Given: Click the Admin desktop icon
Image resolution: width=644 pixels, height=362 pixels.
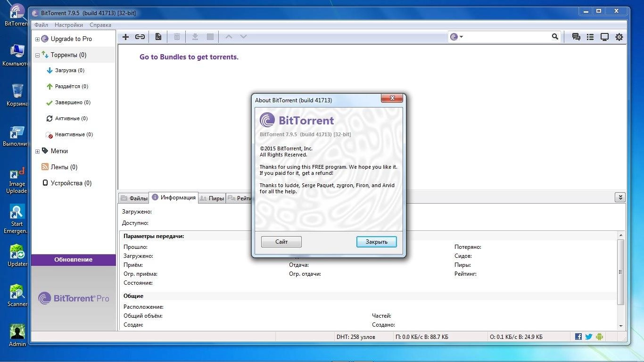Looking at the screenshot, I should point(17,335).
